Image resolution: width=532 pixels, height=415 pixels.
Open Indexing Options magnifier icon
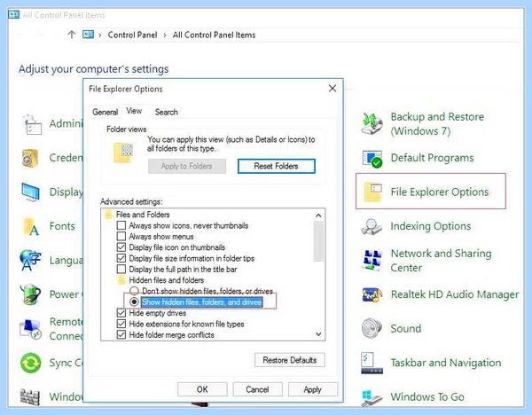372,226
